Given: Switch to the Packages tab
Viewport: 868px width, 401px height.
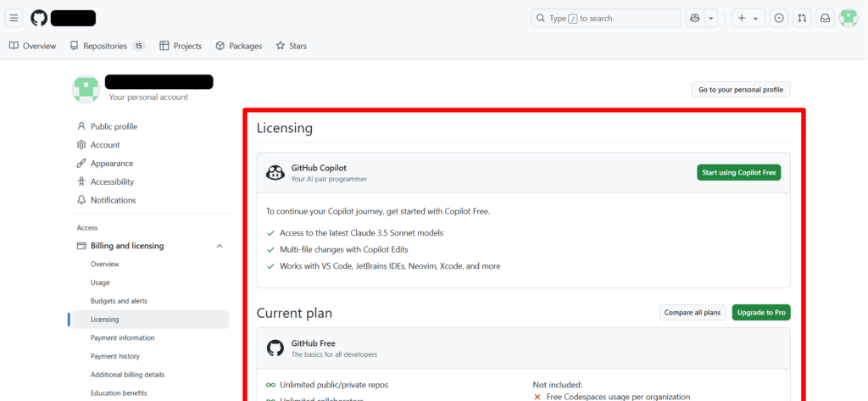Looking at the screenshot, I should [238, 46].
